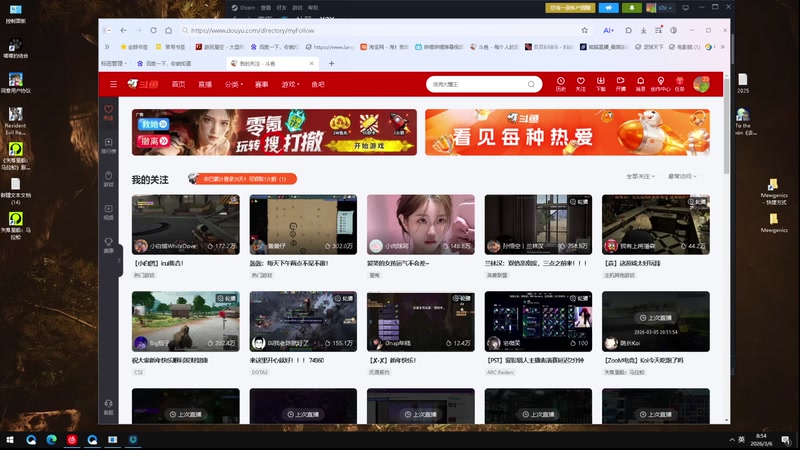This screenshot has width=800, height=450.
Task: Select the 排行榜 icon in the left sidebar
Action: point(108,146)
